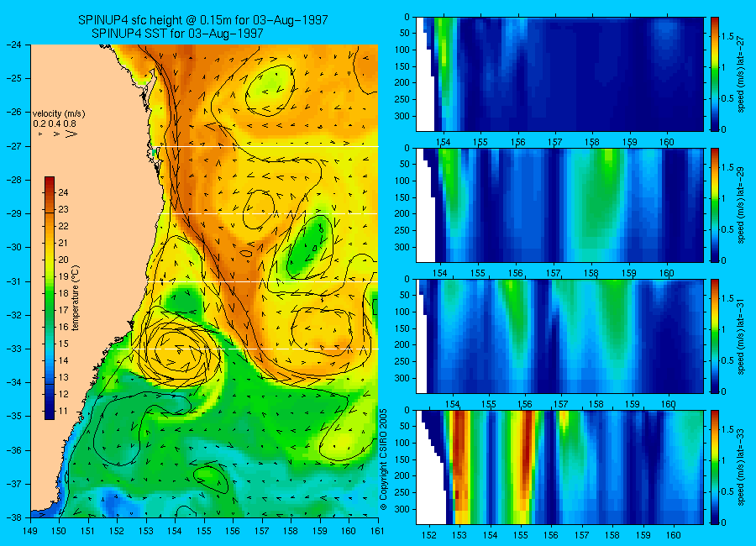756x546 pixels.
Task: Click the "speed (m/s) lat=−31" label
Action: tap(741, 336)
